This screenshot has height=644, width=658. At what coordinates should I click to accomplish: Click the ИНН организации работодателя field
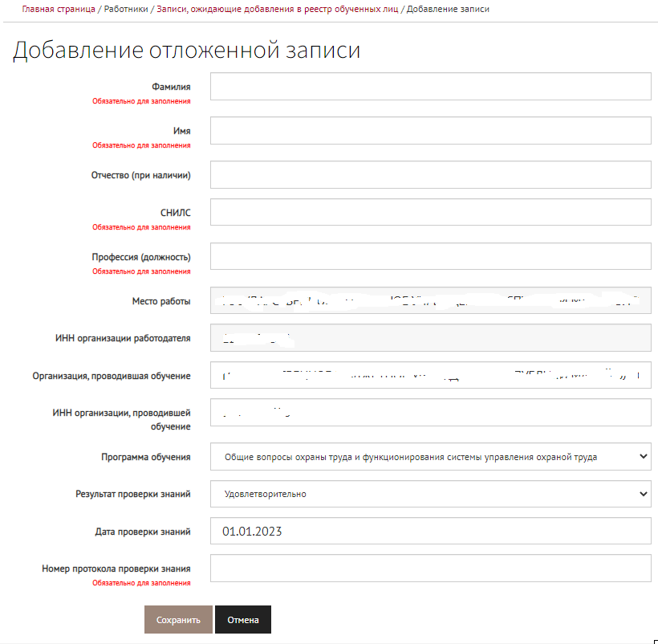pos(431,337)
